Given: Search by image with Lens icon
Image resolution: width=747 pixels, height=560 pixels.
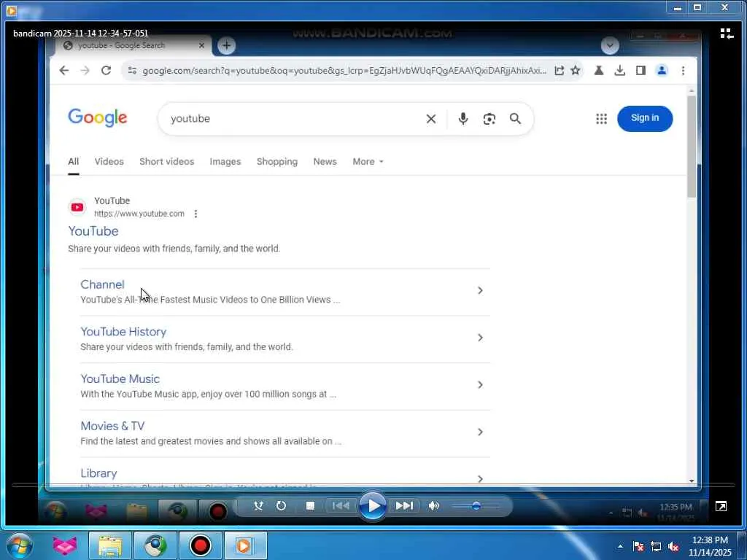Looking at the screenshot, I should pos(489,119).
